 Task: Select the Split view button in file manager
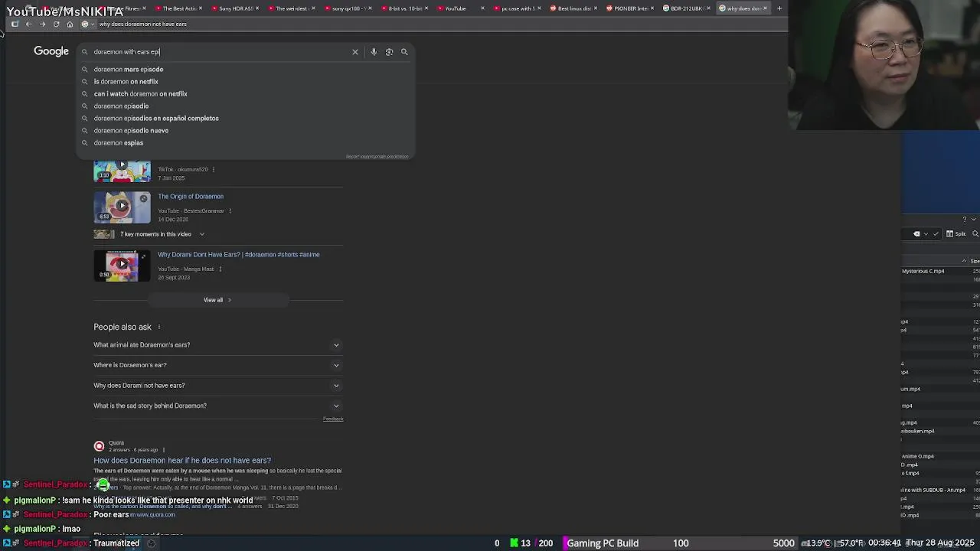pyautogui.click(x=956, y=233)
